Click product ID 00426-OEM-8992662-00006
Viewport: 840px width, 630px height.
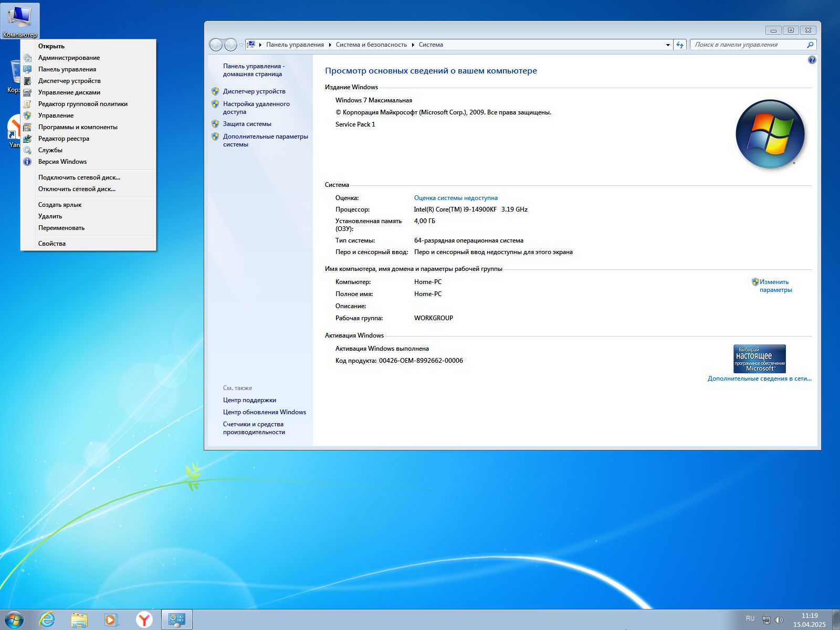(421, 361)
